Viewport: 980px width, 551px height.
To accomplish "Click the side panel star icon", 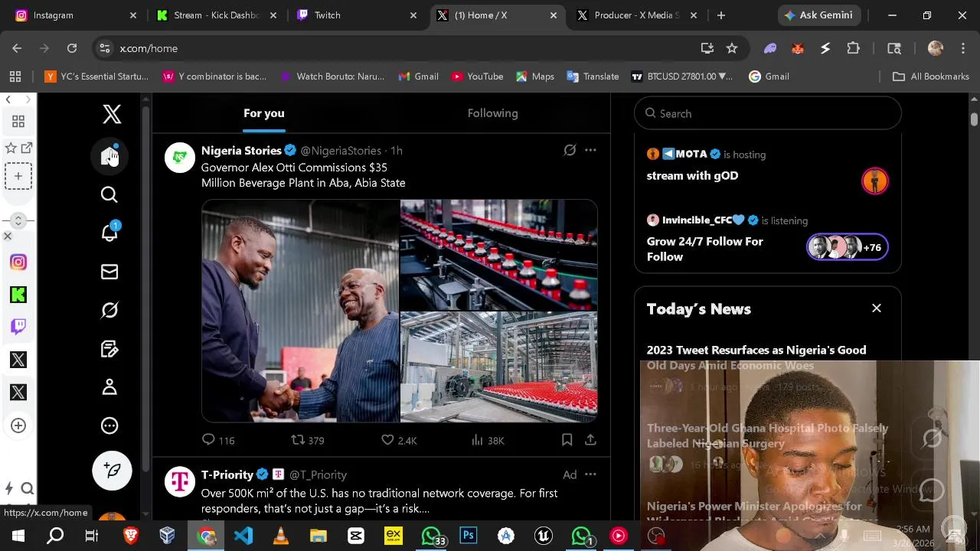I will point(11,148).
